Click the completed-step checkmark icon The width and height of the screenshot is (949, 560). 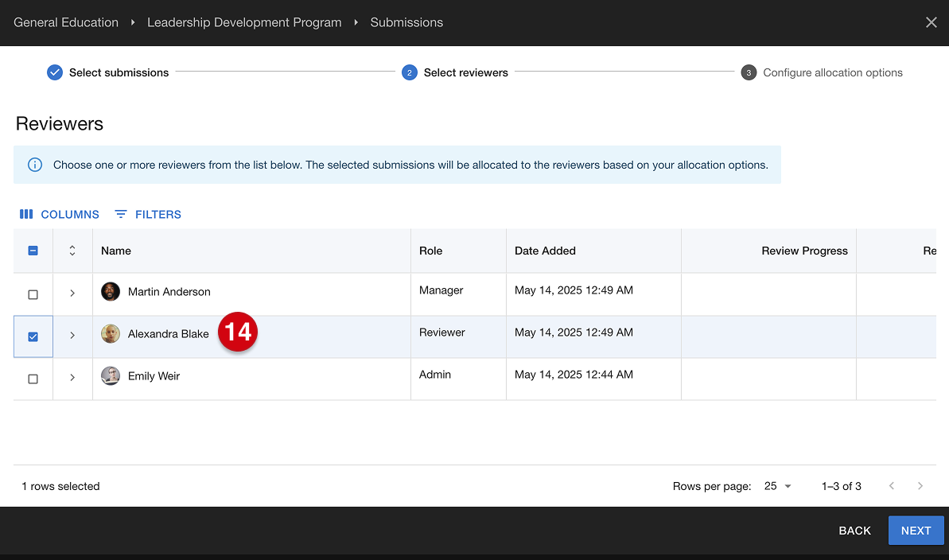pyautogui.click(x=54, y=72)
